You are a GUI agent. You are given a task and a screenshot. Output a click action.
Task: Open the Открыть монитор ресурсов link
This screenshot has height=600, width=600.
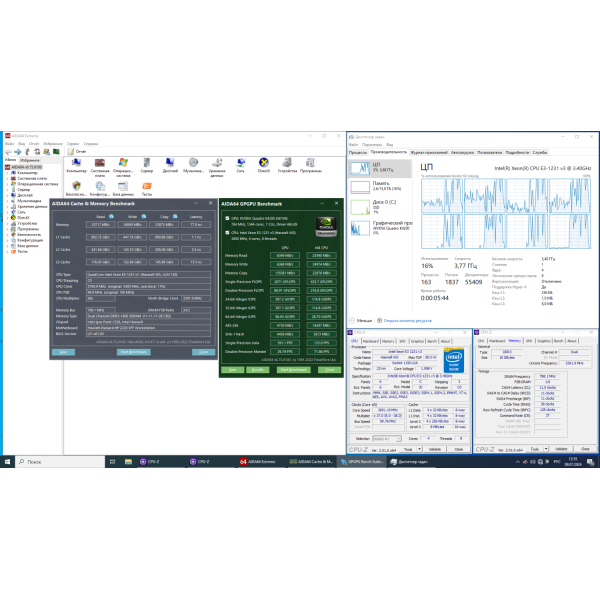pyautogui.click(x=407, y=321)
